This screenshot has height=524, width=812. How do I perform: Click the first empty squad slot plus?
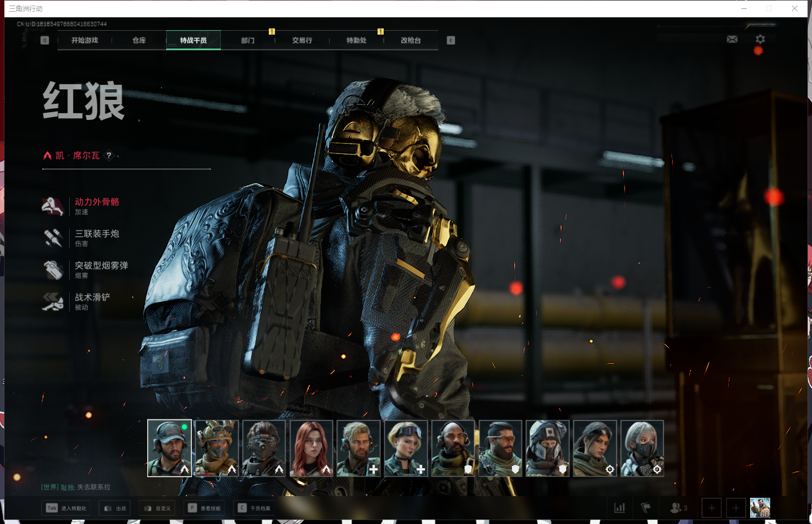pos(712,508)
